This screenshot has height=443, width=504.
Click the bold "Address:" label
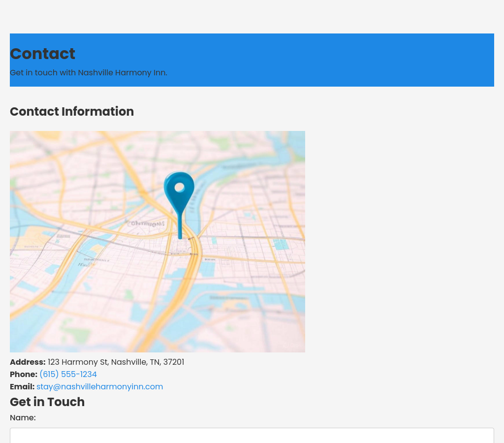pos(28,362)
